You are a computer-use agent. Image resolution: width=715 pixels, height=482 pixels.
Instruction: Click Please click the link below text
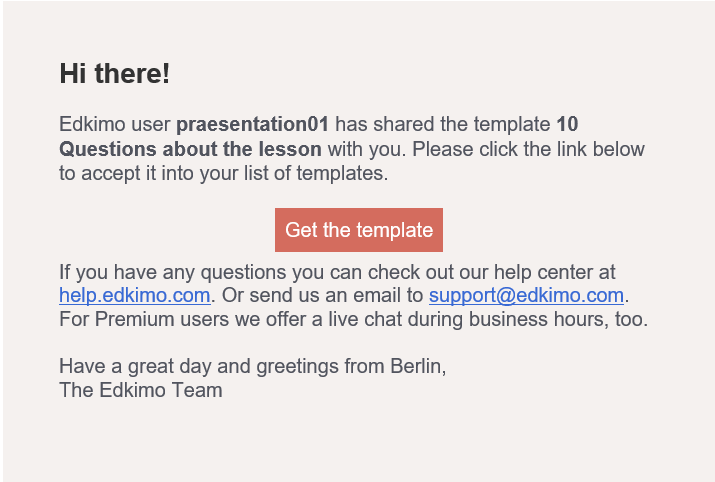pos(528,149)
